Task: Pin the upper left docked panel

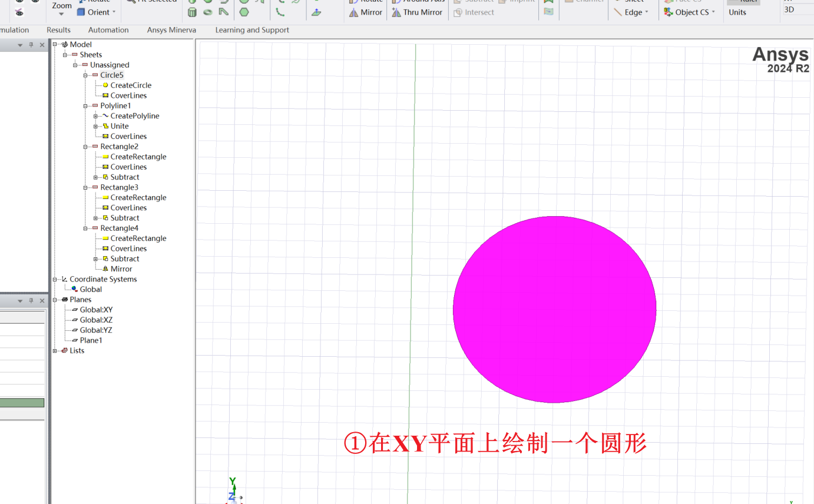Action: [31, 45]
